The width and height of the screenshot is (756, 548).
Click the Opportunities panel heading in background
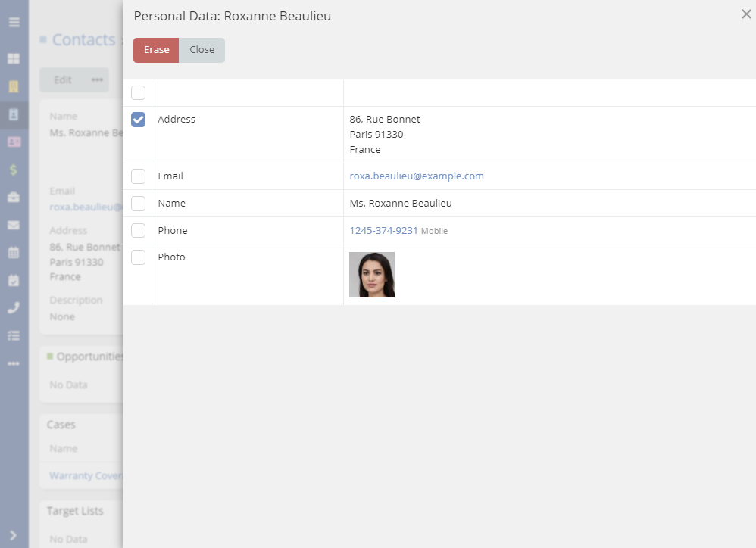tap(89, 357)
